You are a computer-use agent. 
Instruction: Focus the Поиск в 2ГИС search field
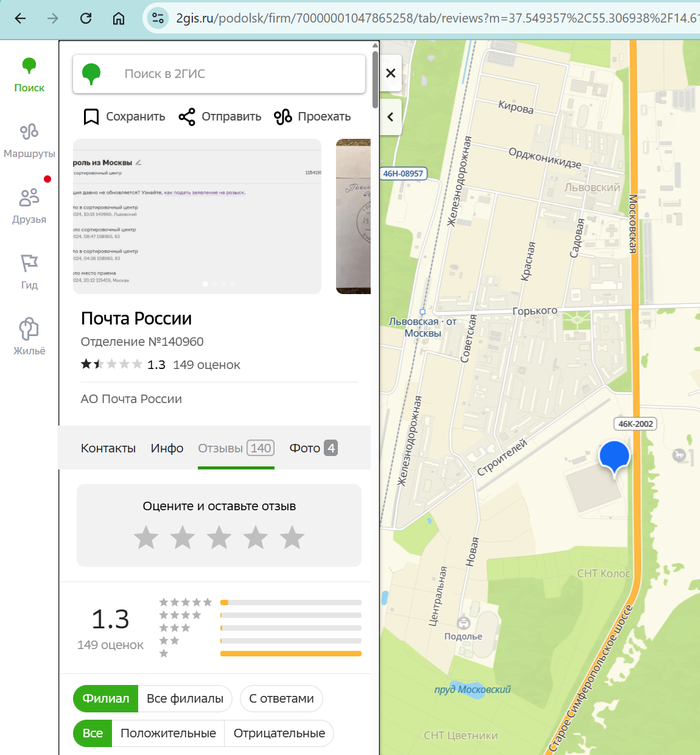point(219,74)
